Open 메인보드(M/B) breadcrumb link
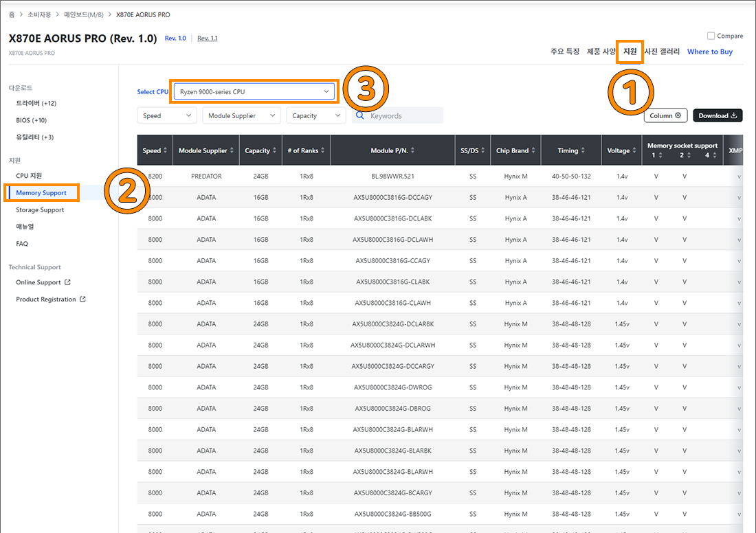This screenshot has width=756, height=533. (84, 14)
